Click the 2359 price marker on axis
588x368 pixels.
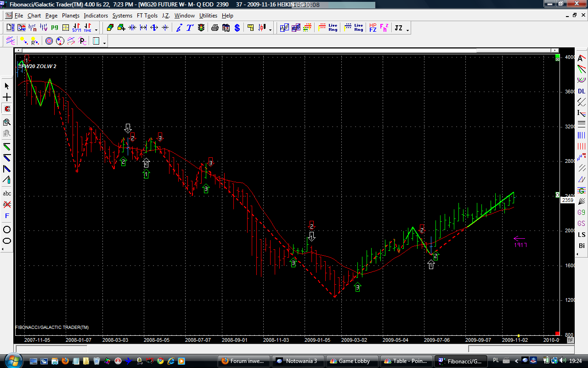click(x=567, y=200)
